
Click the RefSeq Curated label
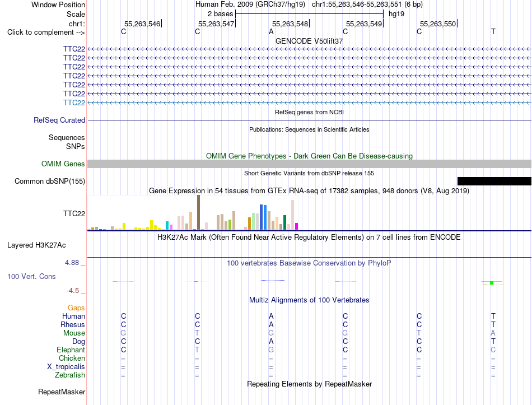59,120
